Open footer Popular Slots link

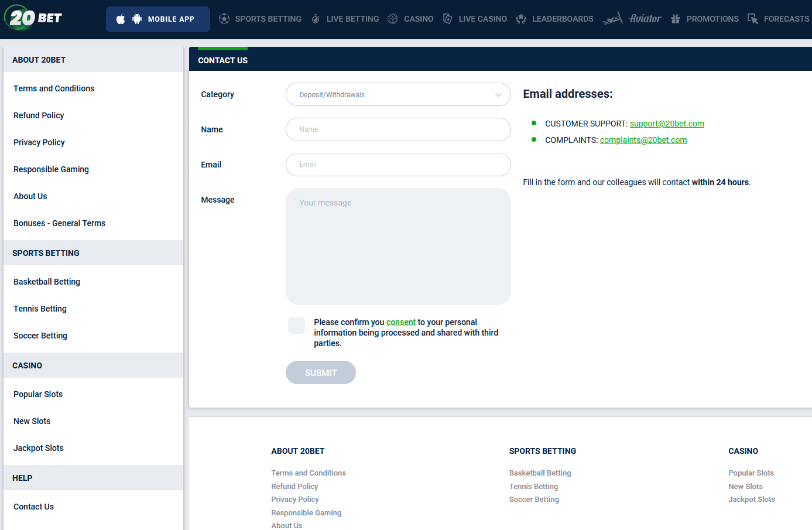pos(751,473)
